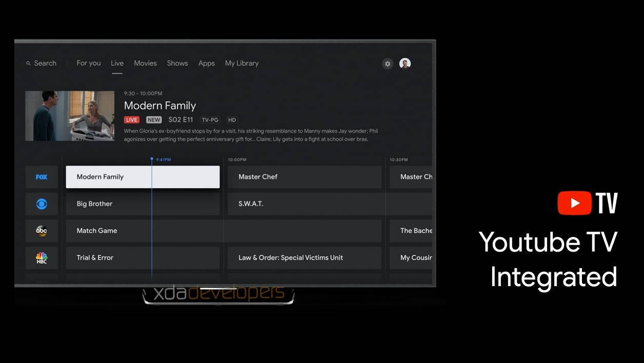Select The Bachelor program at 10:30PM

pos(411,231)
